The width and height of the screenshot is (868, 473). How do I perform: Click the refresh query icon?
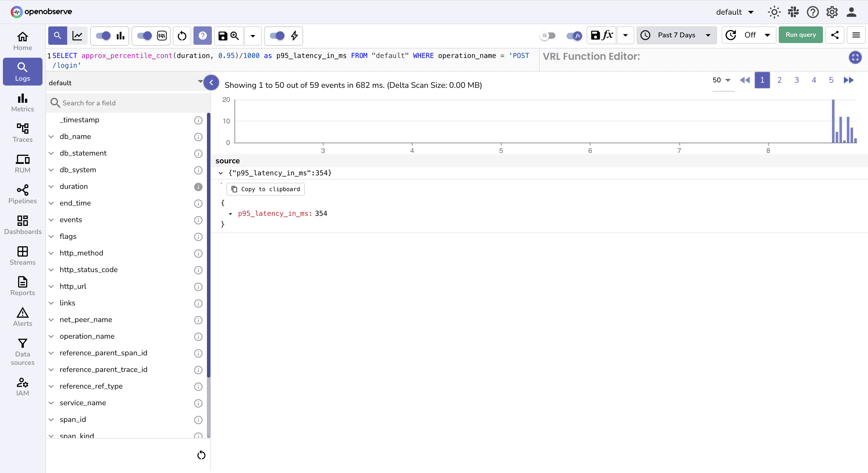182,36
